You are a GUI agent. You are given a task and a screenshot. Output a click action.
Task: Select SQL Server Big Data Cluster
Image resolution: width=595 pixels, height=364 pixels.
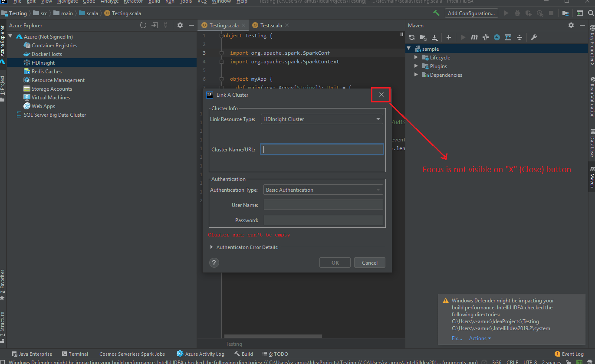(51, 115)
